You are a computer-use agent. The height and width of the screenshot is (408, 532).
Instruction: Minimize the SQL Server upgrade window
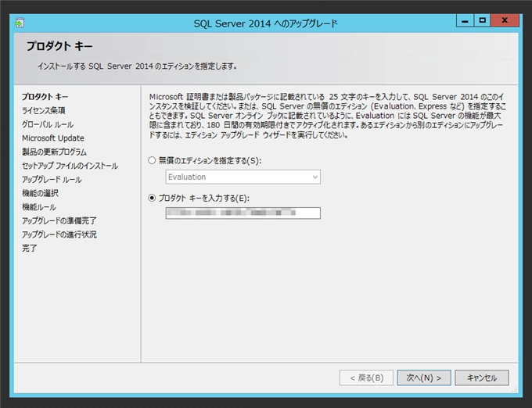coord(465,20)
